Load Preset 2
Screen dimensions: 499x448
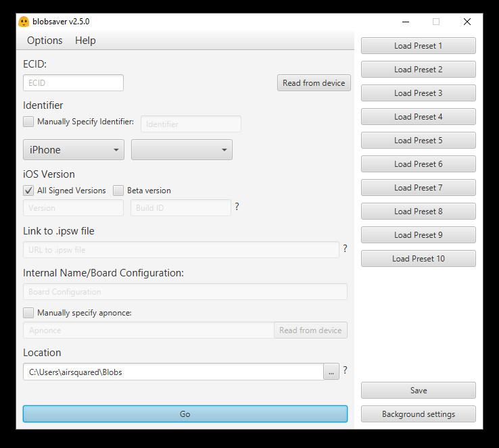(x=419, y=70)
